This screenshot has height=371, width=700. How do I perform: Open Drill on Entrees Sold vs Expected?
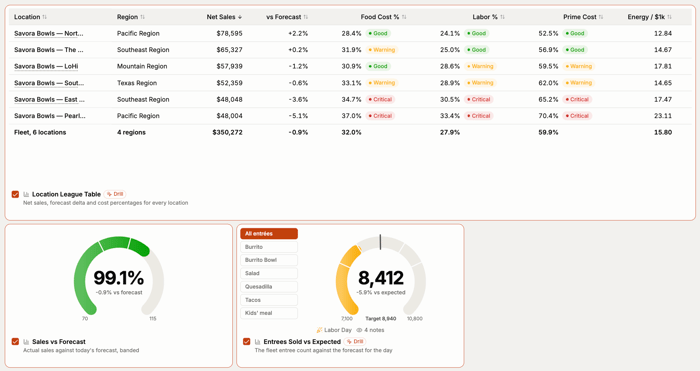tap(355, 342)
